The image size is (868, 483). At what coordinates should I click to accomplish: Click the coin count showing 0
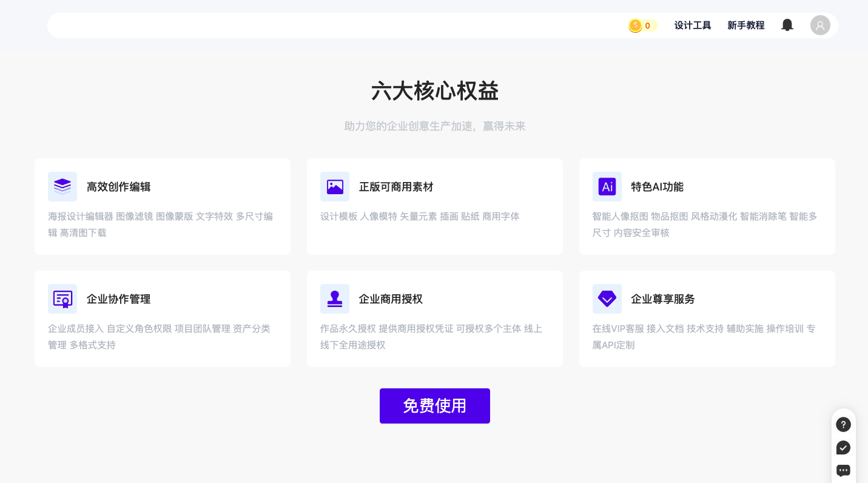coord(648,25)
